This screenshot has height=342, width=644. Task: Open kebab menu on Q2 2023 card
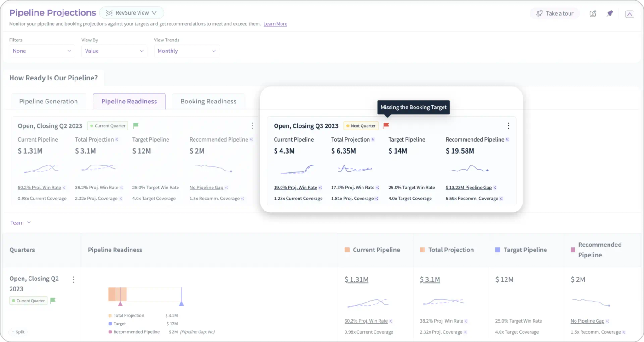pyautogui.click(x=252, y=126)
